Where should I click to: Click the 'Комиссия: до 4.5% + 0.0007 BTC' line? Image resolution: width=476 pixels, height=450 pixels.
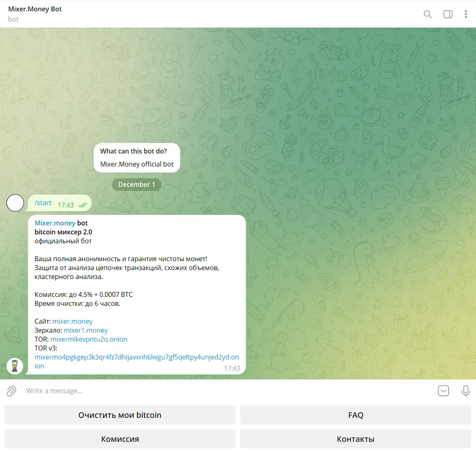[84, 294]
